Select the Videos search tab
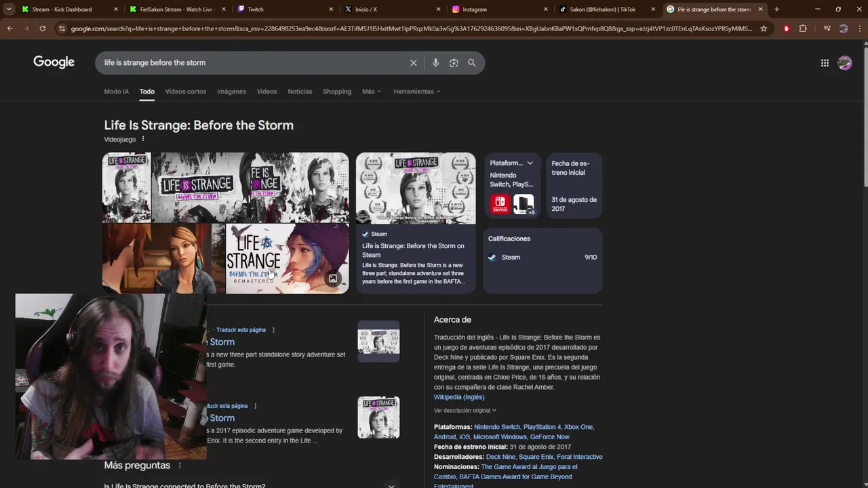 (x=267, y=91)
